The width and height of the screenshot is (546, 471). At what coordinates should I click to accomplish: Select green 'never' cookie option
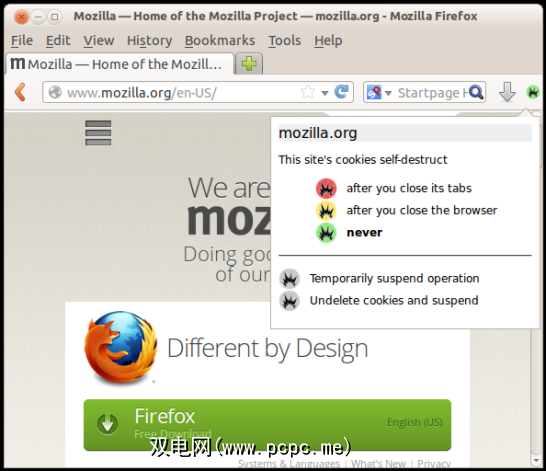pyautogui.click(x=349, y=233)
